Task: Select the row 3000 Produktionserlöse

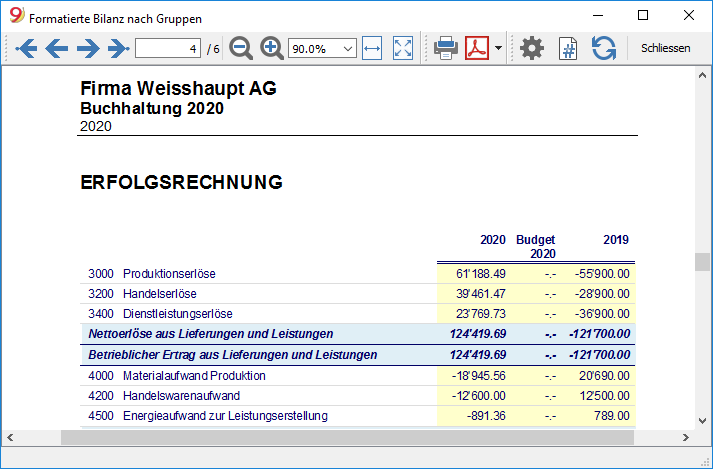Action: coord(357,274)
